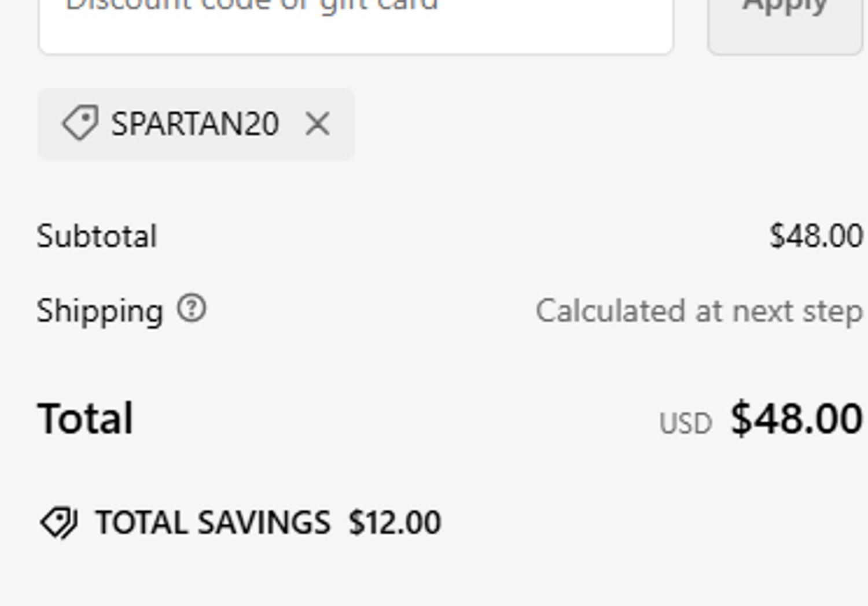
Task: Click the TOTAL SAVINGS label
Action: (213, 523)
